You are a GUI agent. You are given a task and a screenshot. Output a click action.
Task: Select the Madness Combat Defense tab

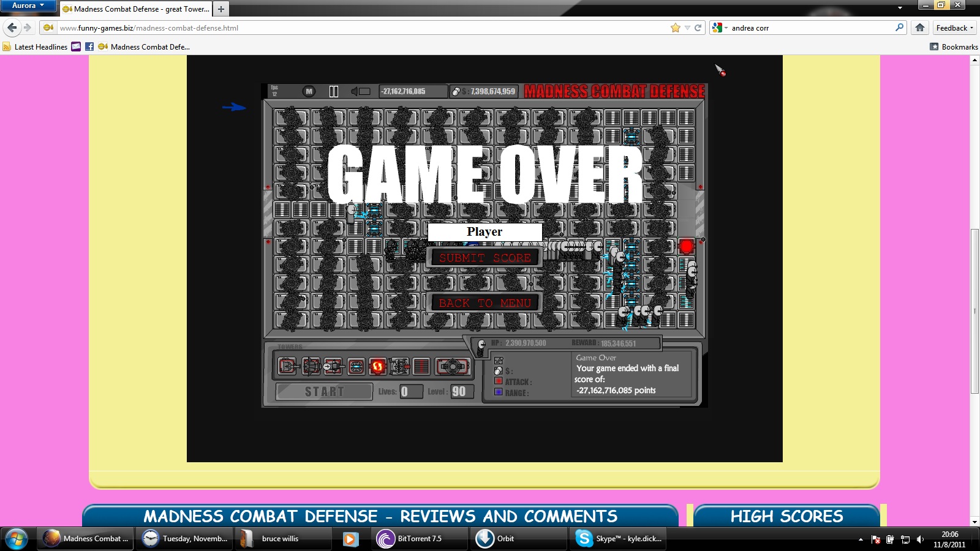click(136, 9)
